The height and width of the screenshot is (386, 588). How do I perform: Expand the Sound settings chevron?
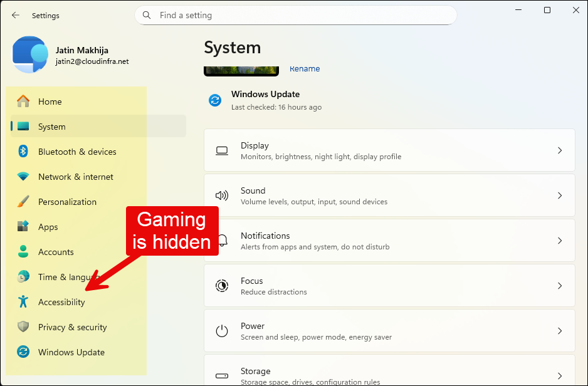point(560,196)
